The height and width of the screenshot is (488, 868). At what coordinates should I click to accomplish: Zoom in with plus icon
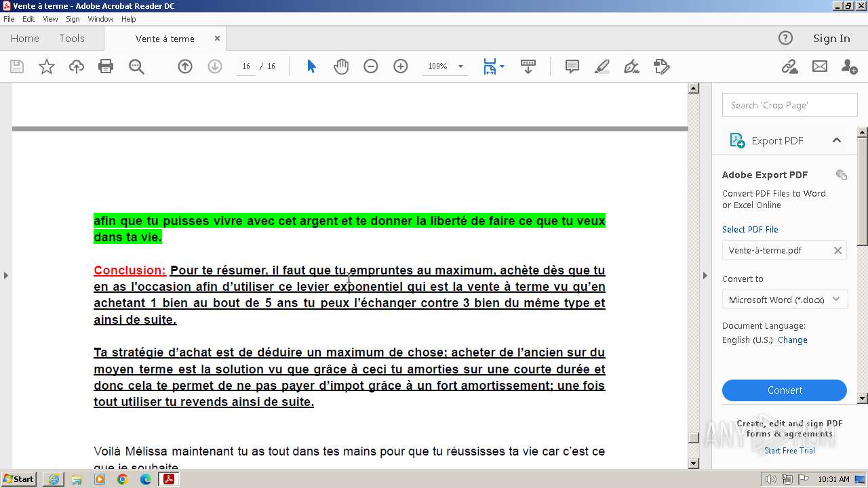(x=401, y=66)
